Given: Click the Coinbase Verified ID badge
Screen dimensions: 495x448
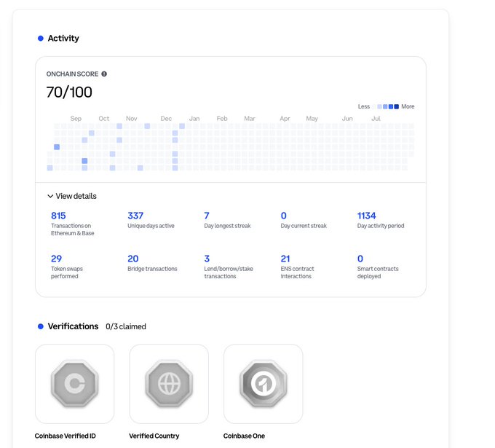Looking at the screenshot, I should click(74, 384).
